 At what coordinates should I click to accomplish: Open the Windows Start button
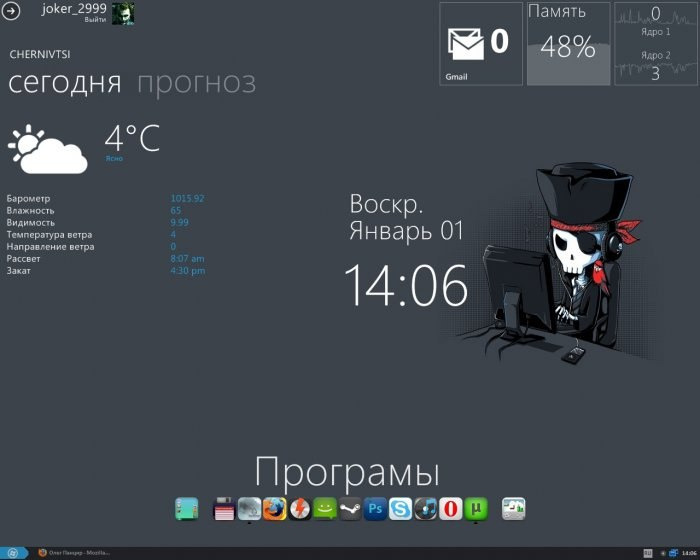13,553
